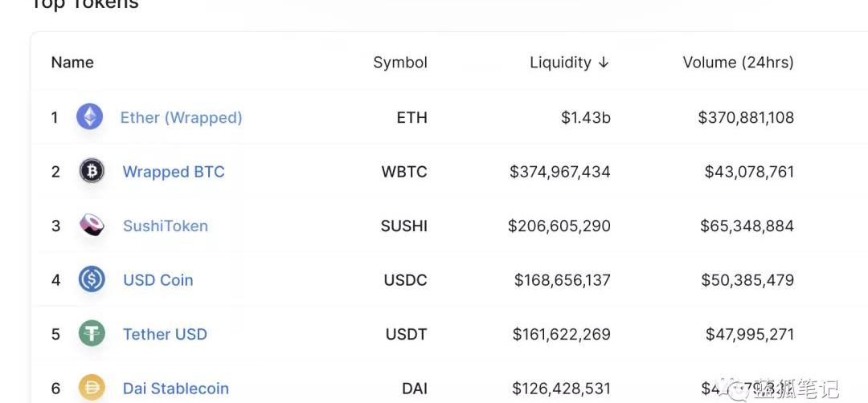868x403 pixels.
Task: Open the Tether USD token link
Action: pos(165,334)
